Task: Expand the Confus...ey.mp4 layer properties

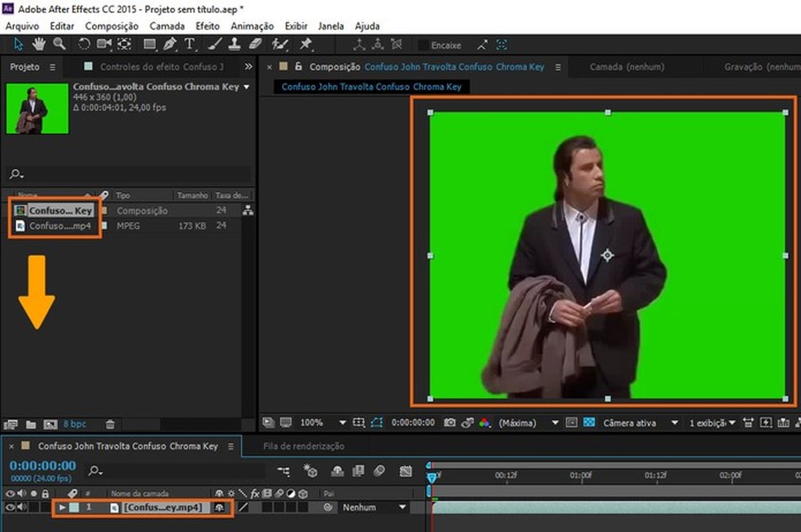Action: click(62, 508)
